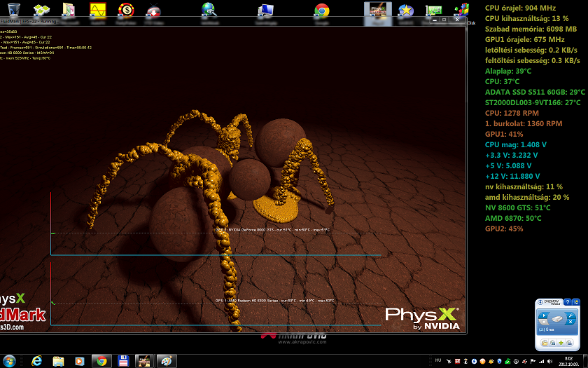This screenshot has width=588, height=368.
Task: Click the 'AMD 6870: 50°C' line
Action: 513,218
